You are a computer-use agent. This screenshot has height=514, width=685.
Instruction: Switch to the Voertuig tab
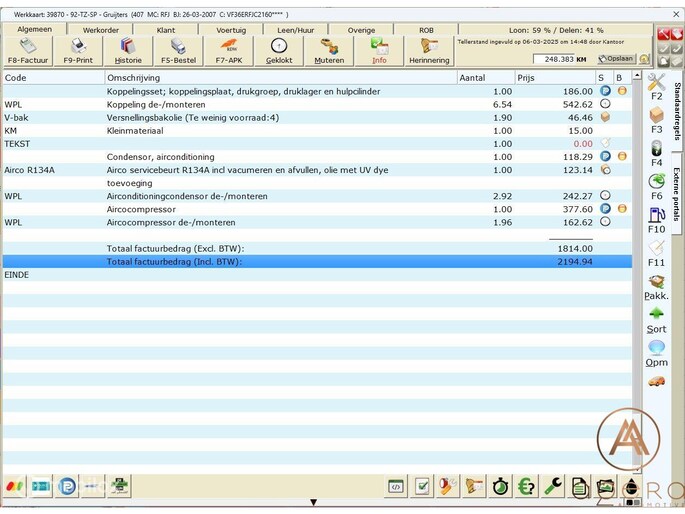pos(231,30)
